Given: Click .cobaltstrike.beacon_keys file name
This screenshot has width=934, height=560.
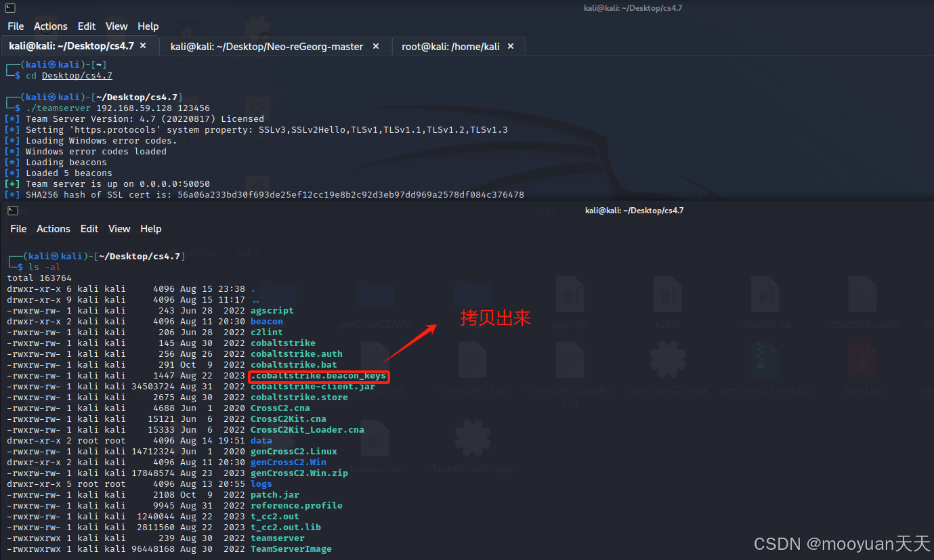Looking at the screenshot, I should click(318, 376).
